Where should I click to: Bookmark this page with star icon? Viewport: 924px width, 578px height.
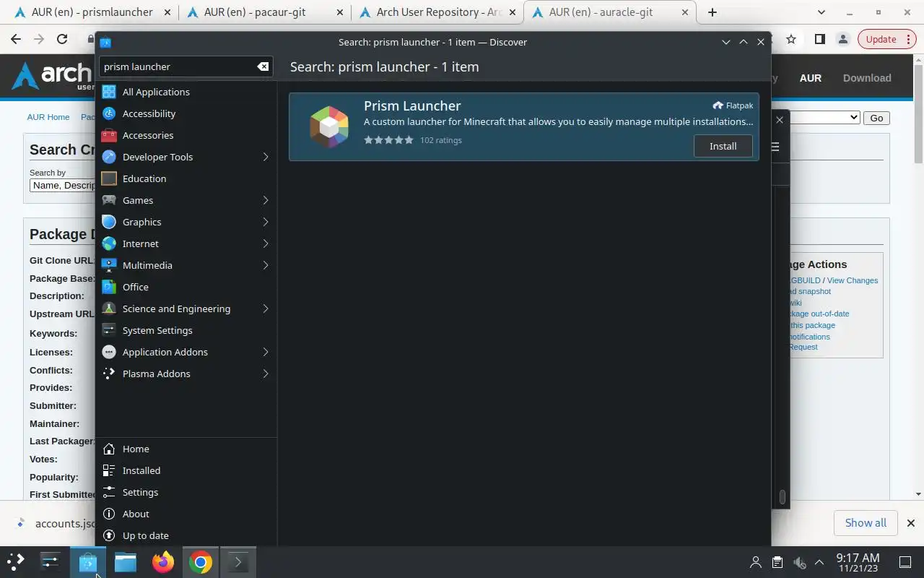[791, 39]
